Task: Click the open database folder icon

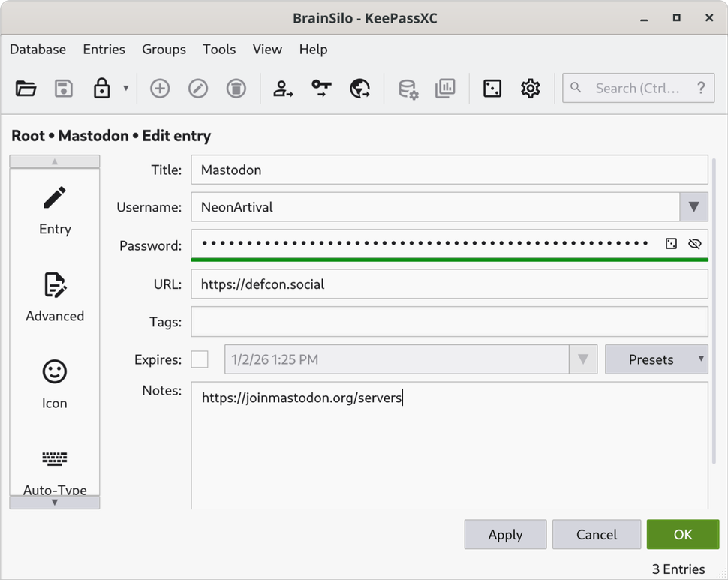Action: tap(26, 89)
